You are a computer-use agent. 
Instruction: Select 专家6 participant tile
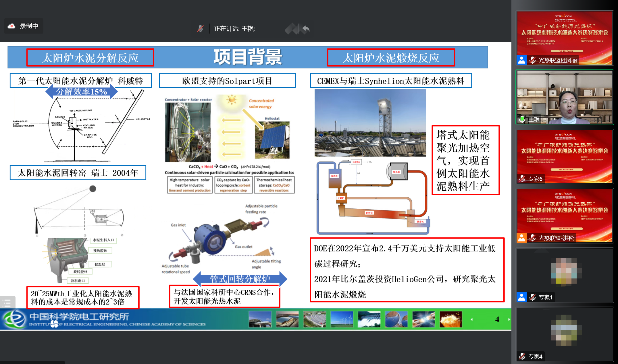(x=565, y=156)
